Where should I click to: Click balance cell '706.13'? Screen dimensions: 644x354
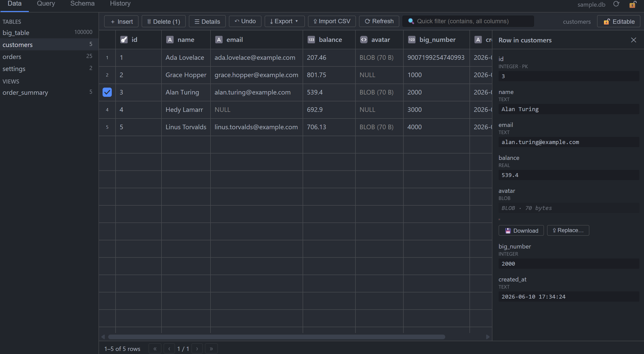click(x=329, y=127)
